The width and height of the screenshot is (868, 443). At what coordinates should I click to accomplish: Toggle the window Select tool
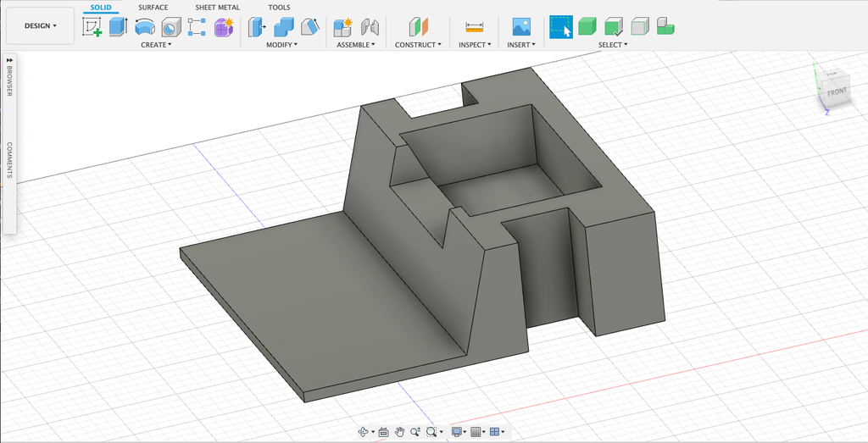(x=560, y=27)
